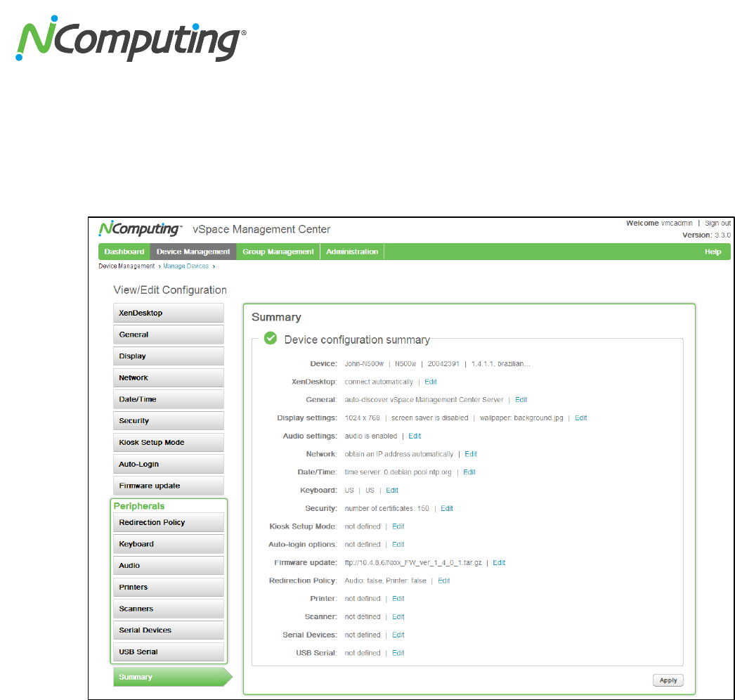The height and width of the screenshot is (700, 735).
Task: Click the Sign out link
Action: click(x=717, y=223)
